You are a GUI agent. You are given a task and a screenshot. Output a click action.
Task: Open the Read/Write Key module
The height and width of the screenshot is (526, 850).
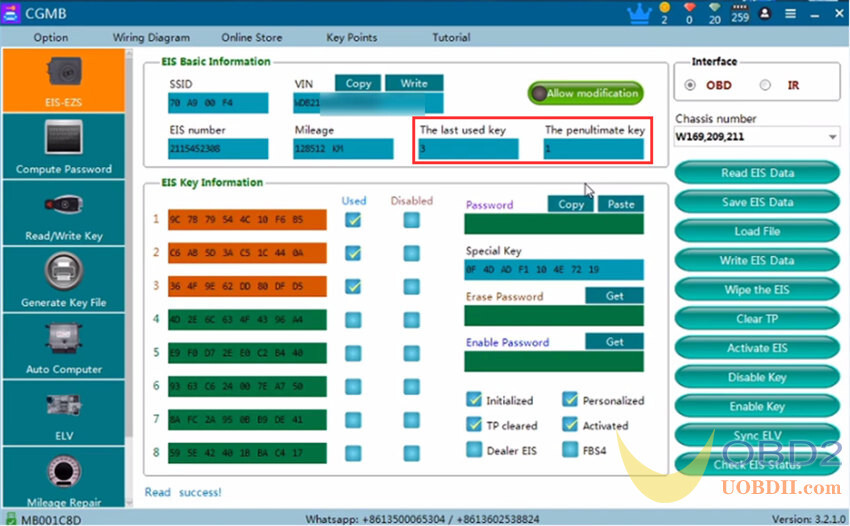pyautogui.click(x=64, y=213)
